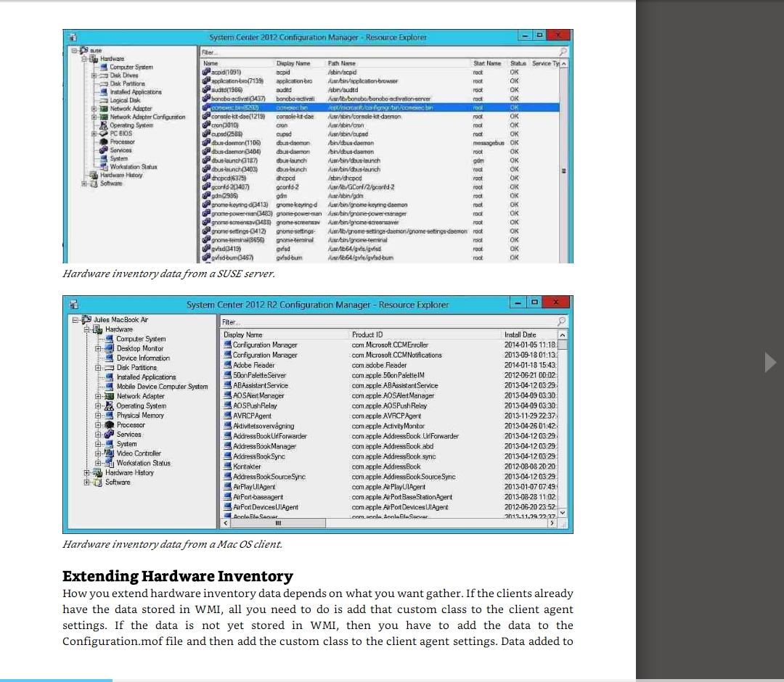Select Installed Applications in MacBook tree
The width and height of the screenshot is (784, 682).
(x=145, y=377)
